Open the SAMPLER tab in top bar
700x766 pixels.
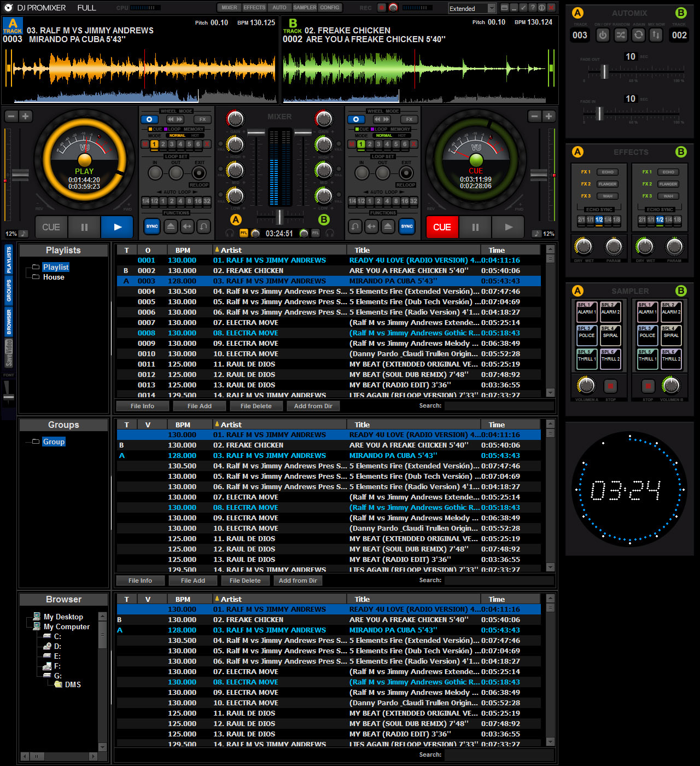305,8
